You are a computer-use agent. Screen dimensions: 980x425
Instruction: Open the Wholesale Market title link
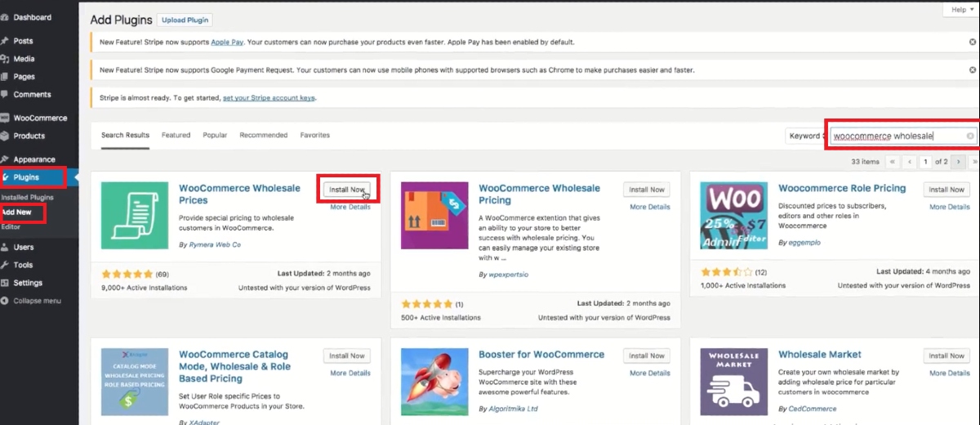pyautogui.click(x=820, y=355)
